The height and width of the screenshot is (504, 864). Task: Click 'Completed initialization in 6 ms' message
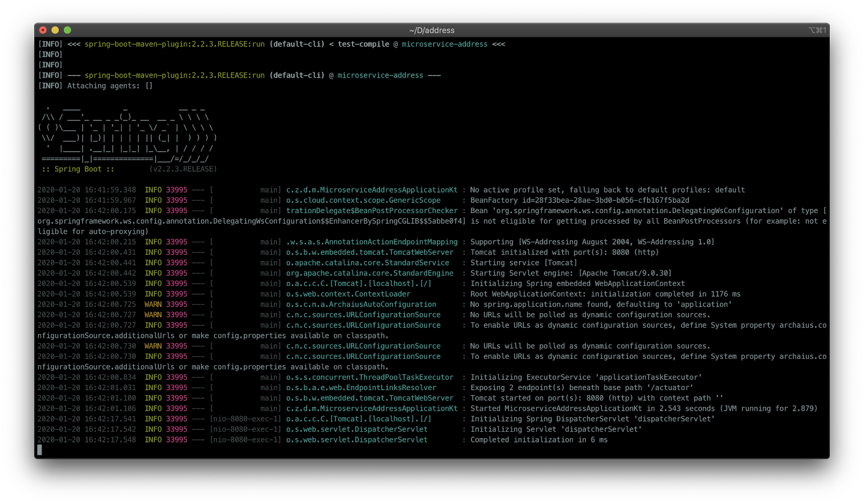tap(539, 440)
